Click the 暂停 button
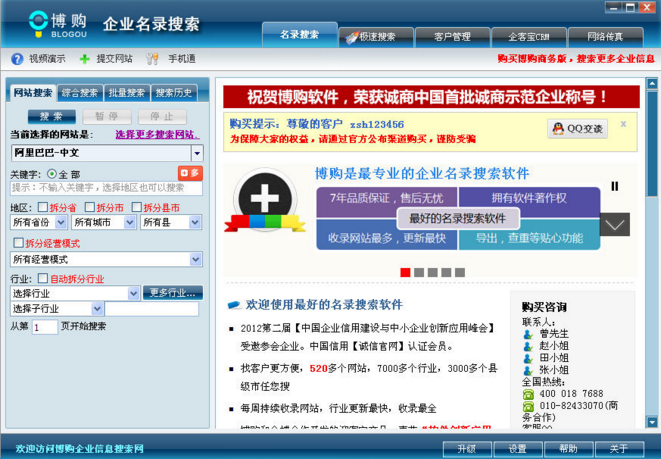This screenshot has width=661, height=459. pyautogui.click(x=107, y=116)
